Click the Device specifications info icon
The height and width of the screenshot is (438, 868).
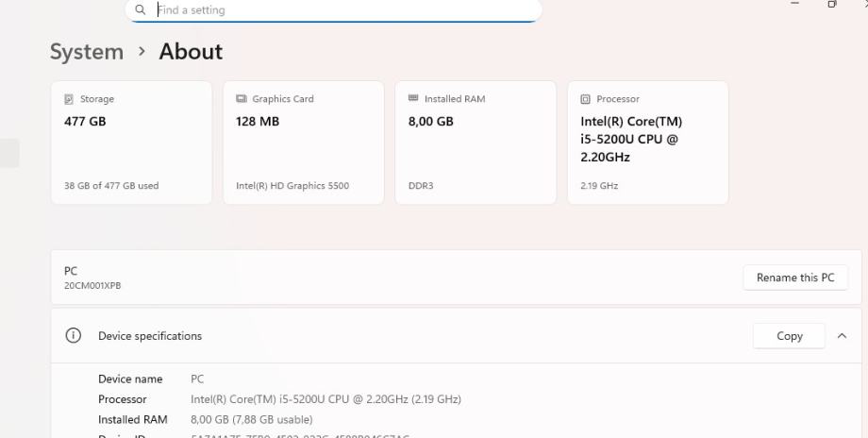73,336
